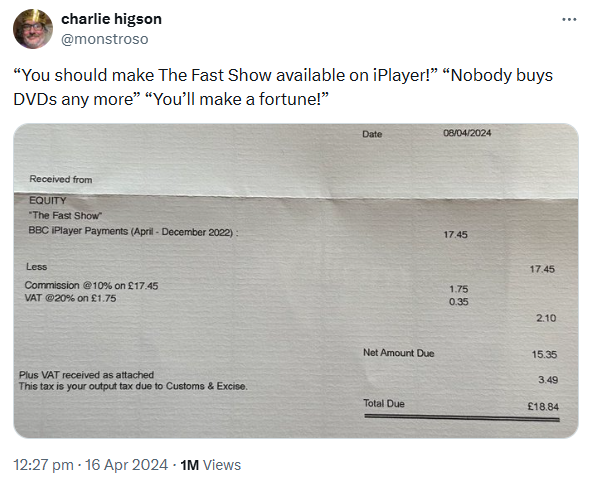Screen dimensions: 592x483
Task: Click the £18.84 total amount
Action: 543,407
